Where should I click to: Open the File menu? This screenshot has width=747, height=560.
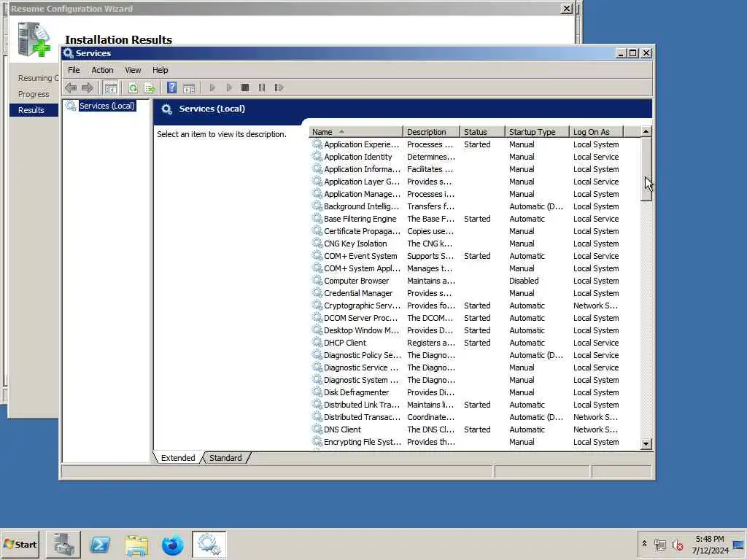pyautogui.click(x=74, y=70)
